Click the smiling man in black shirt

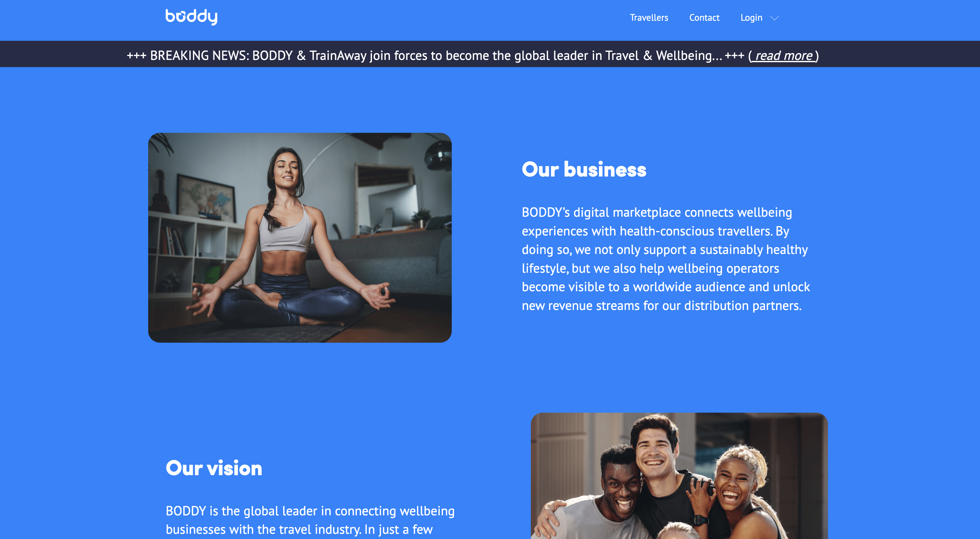662,475
